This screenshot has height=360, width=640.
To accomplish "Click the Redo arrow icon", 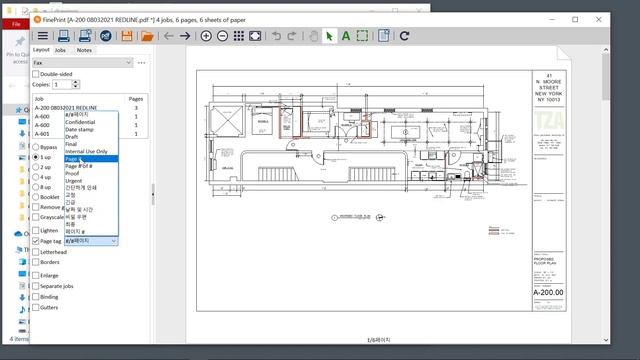I will coord(292,36).
